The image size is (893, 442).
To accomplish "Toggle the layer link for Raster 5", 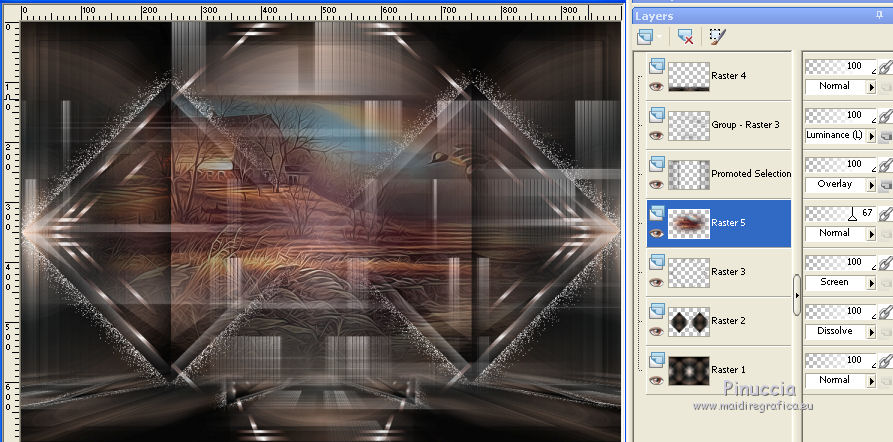I will (x=884, y=215).
